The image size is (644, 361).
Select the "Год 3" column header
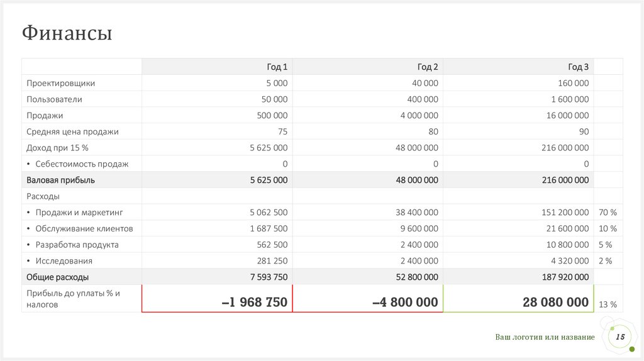tap(579, 67)
